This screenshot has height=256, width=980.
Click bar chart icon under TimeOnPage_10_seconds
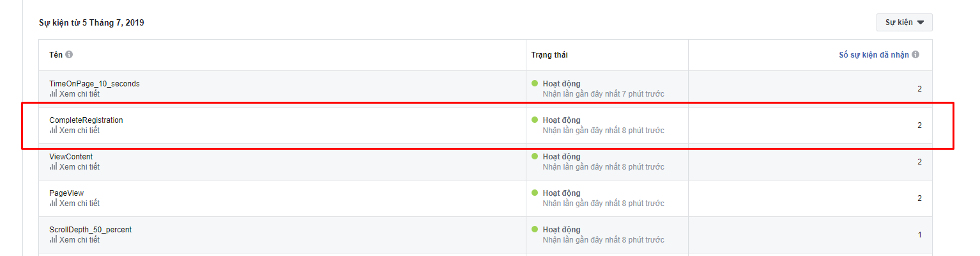(x=53, y=93)
